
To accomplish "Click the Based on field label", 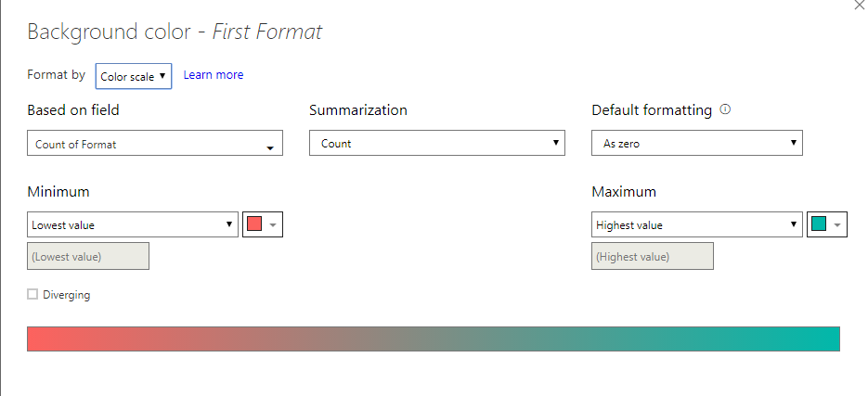I will 73,110.
